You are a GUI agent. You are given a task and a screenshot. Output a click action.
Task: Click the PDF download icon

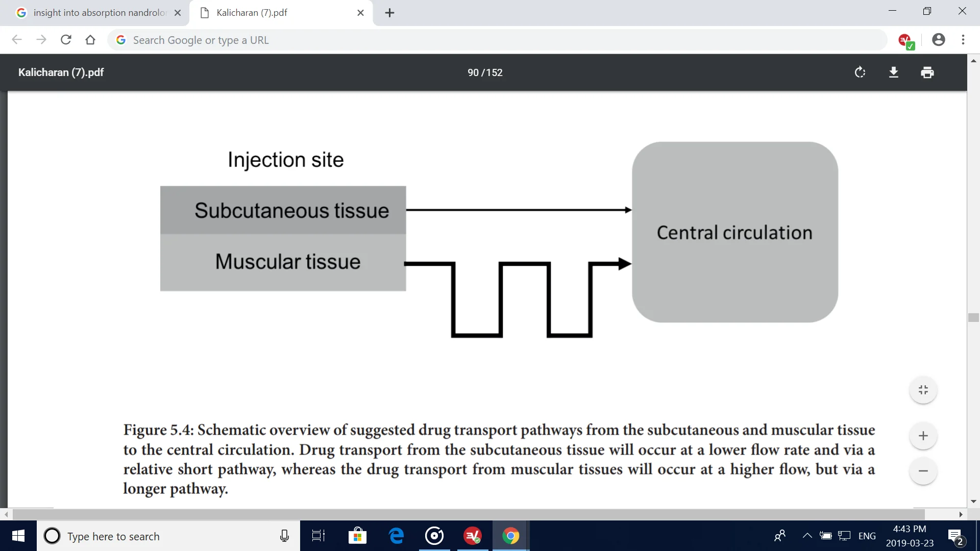click(x=893, y=72)
